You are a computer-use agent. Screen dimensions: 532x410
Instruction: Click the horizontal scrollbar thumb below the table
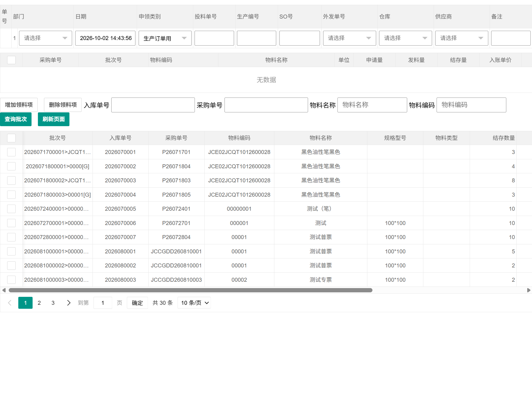click(x=190, y=290)
